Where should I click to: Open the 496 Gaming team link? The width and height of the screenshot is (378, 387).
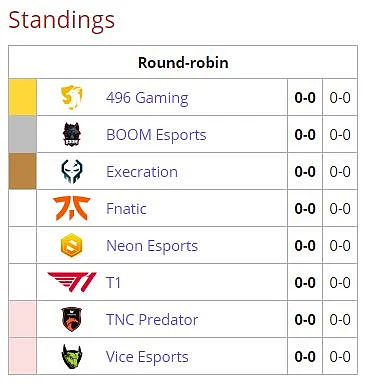click(147, 98)
